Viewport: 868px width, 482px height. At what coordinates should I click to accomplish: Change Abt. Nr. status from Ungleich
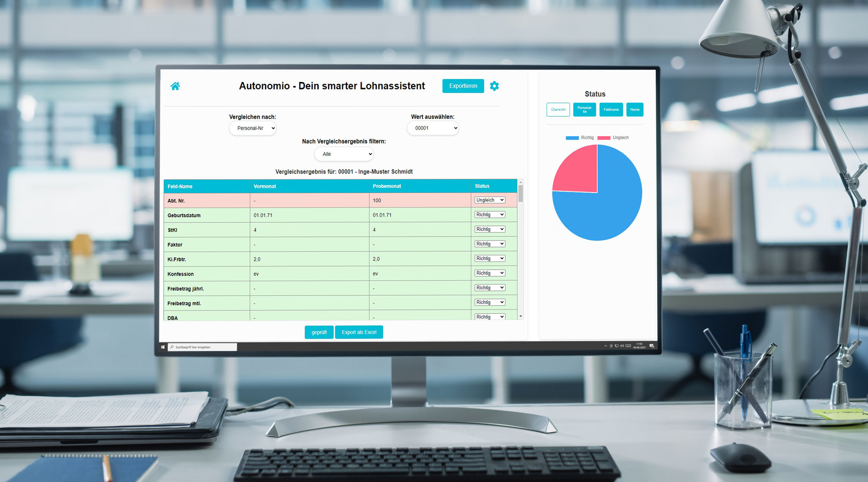[x=490, y=200]
